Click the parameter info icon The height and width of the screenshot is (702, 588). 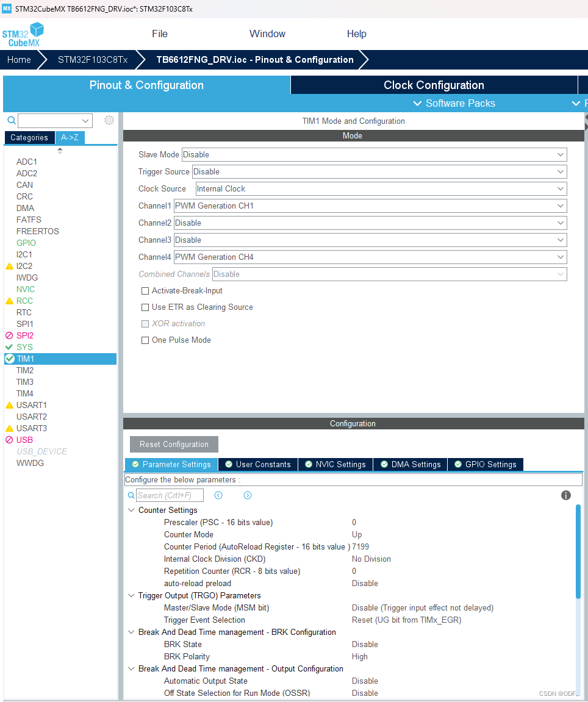pos(566,495)
